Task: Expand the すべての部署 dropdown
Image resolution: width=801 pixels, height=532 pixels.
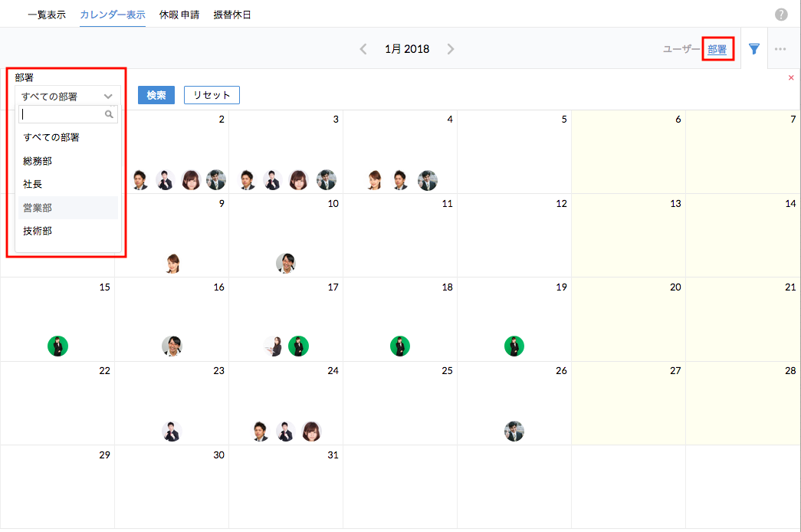Action: [x=67, y=97]
